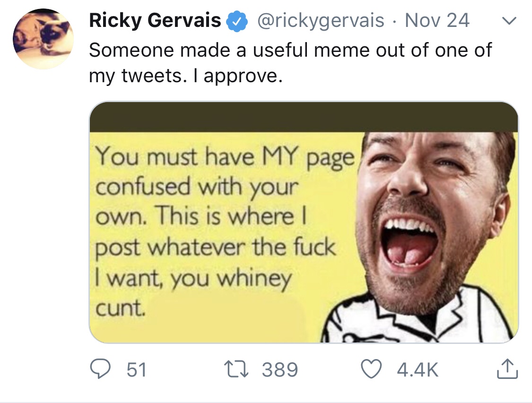Screen dimensions: 532x403
Task: Click the reply speech bubble icon
Action: [100, 369]
